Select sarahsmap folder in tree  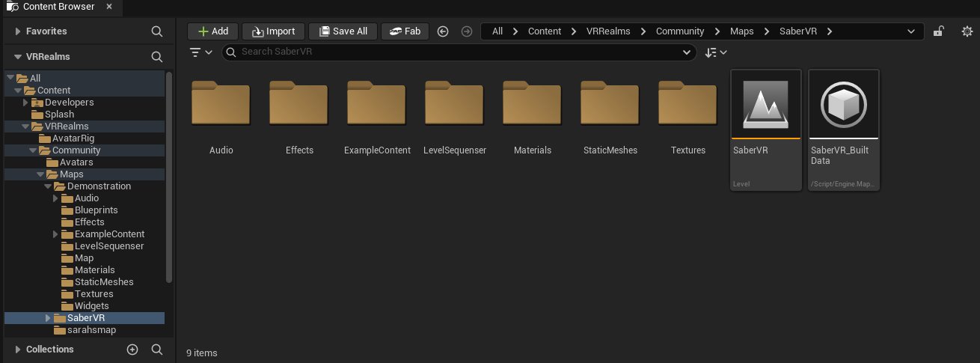[x=91, y=329]
